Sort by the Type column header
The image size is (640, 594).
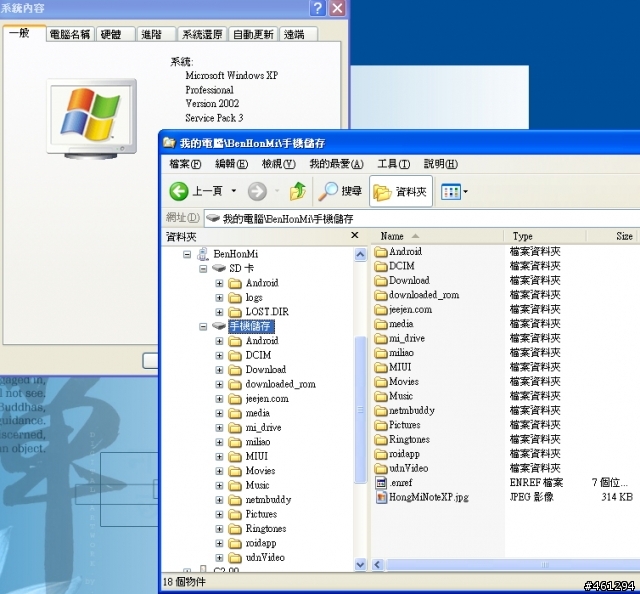point(545,236)
